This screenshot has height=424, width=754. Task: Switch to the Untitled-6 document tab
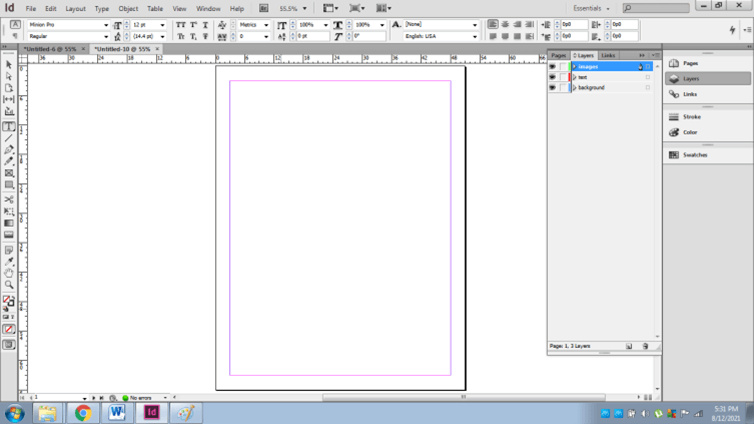point(50,49)
